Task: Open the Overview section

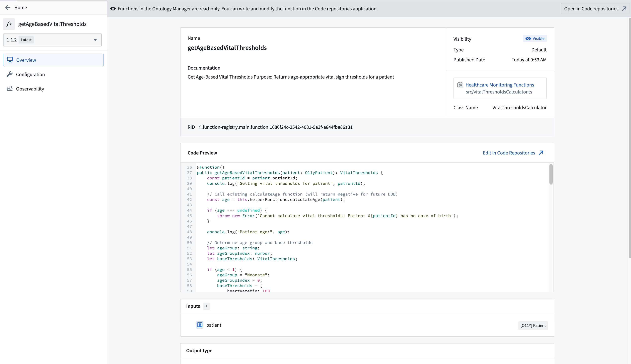Action: pos(53,60)
